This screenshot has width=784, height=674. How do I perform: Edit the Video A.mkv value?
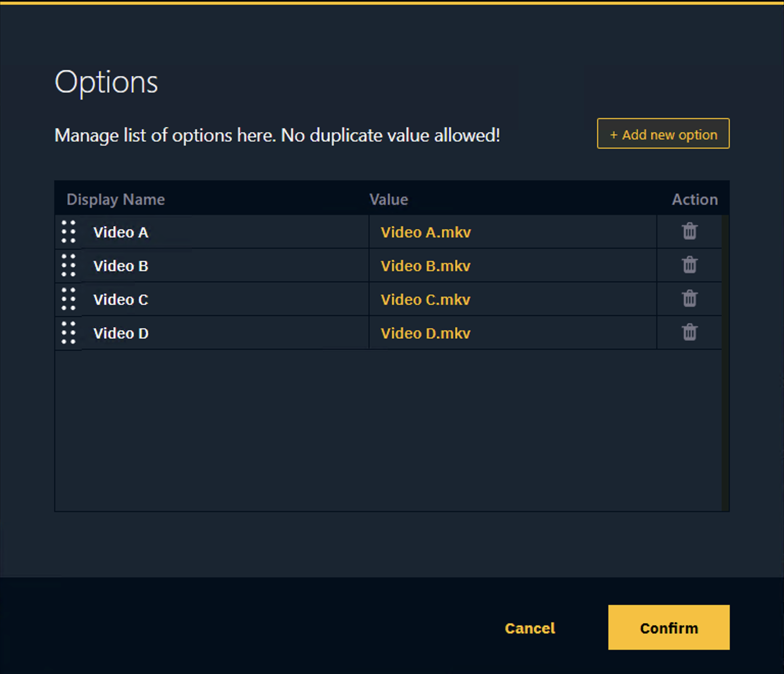pos(512,232)
